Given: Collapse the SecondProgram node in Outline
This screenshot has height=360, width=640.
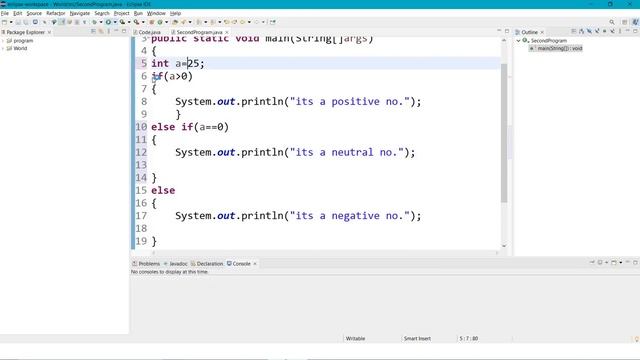Looking at the screenshot, I should click(518, 41).
